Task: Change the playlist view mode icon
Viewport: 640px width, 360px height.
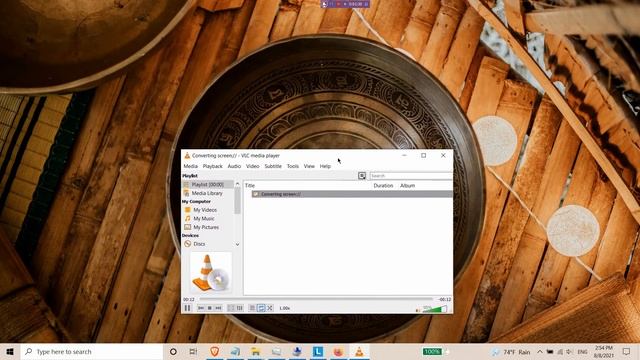Action: [x=362, y=176]
